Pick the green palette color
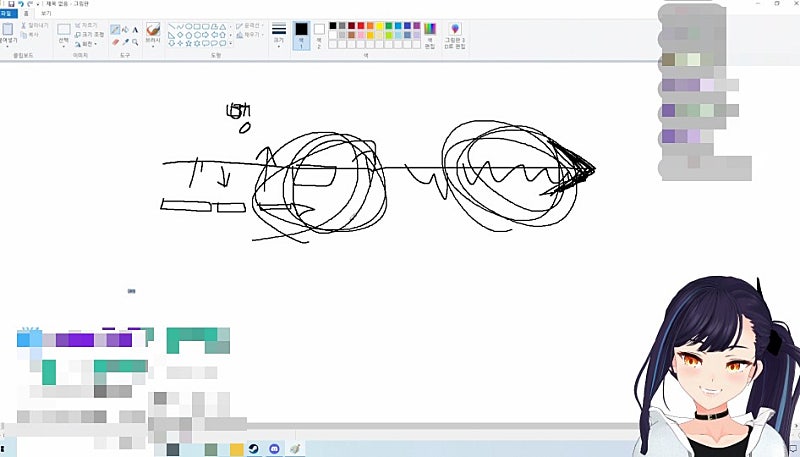The image size is (800, 457). [x=389, y=26]
